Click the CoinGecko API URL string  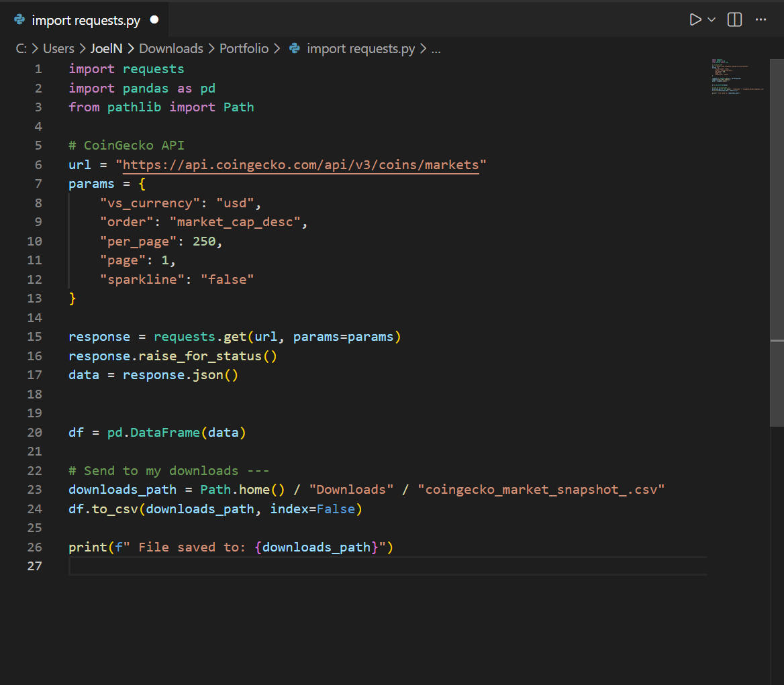tap(301, 165)
